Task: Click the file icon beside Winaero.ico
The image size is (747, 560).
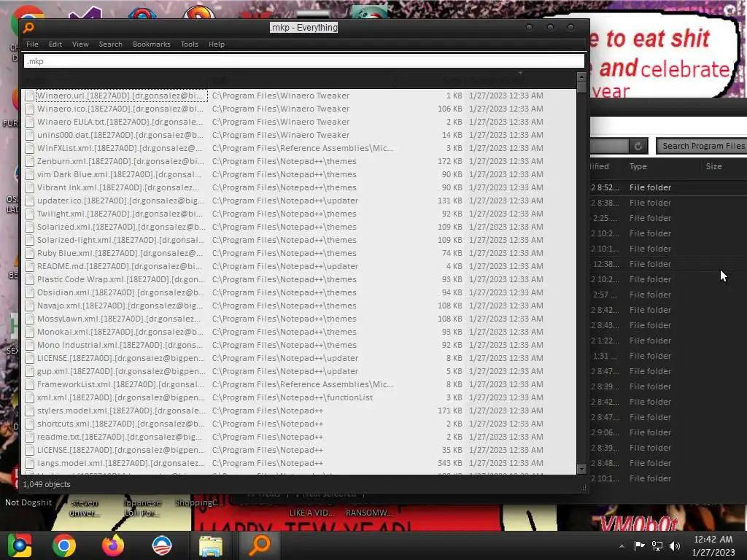Action: [29, 109]
